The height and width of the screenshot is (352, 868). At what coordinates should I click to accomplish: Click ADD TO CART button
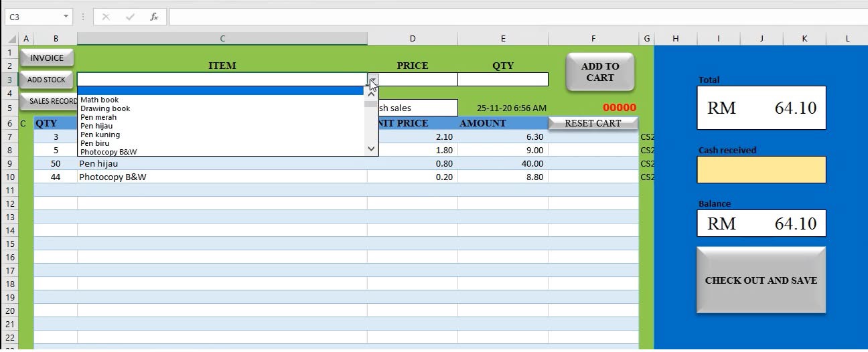pyautogui.click(x=599, y=72)
